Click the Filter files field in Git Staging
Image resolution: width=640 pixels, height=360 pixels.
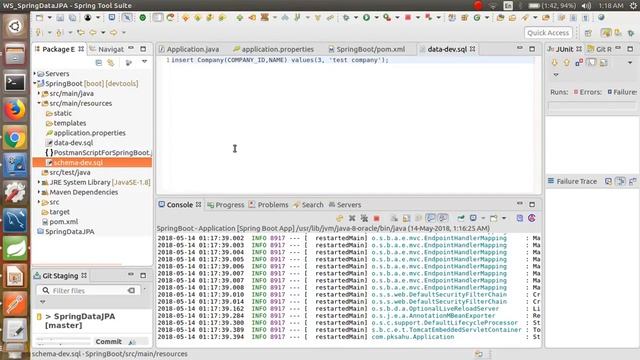pos(89,291)
